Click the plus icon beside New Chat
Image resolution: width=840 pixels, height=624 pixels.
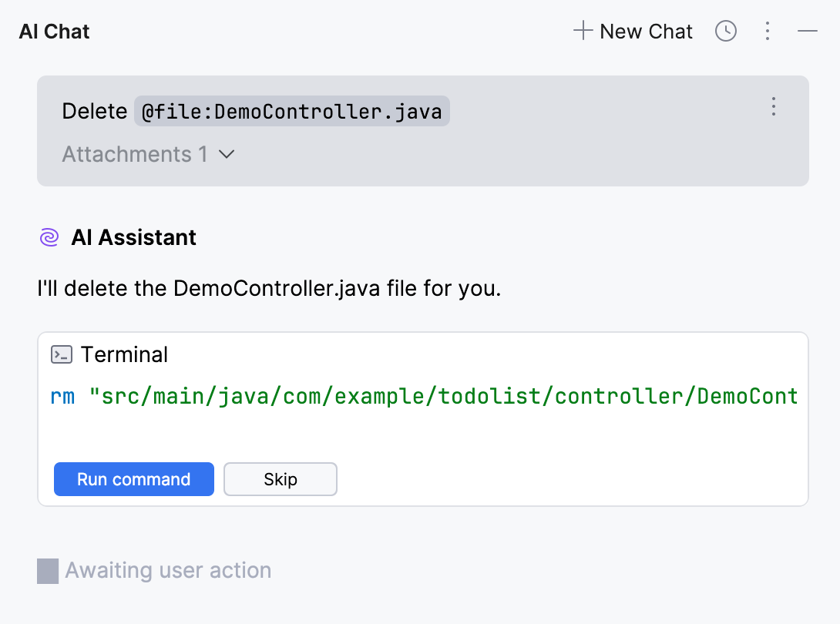(x=583, y=31)
